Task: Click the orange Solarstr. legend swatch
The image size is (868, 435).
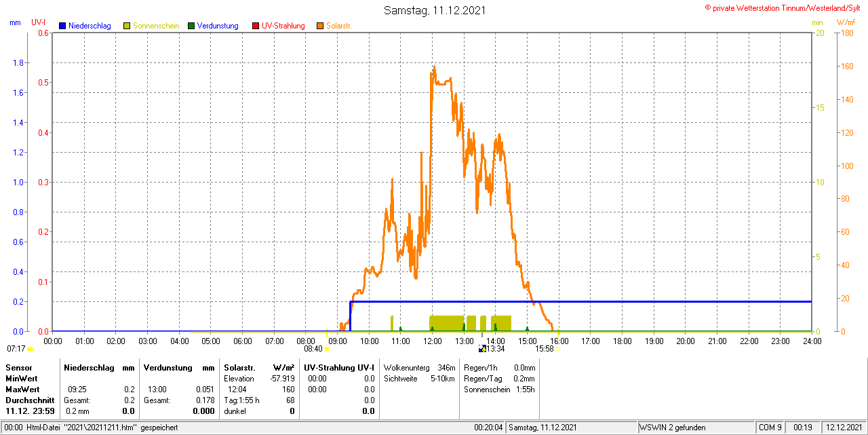Action: click(319, 26)
